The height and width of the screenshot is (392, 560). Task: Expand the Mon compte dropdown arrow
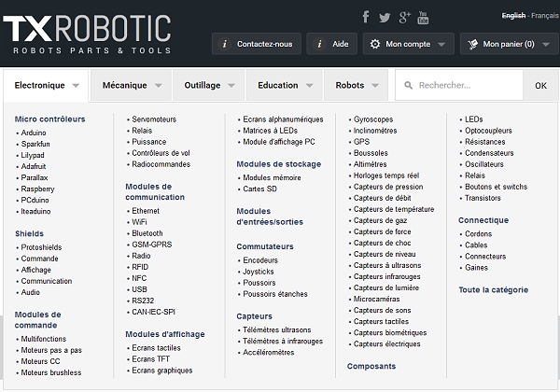[x=441, y=45]
